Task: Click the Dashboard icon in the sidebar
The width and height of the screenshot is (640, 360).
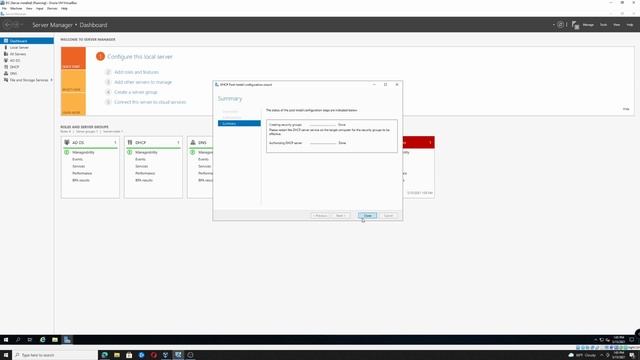Action: (6, 41)
